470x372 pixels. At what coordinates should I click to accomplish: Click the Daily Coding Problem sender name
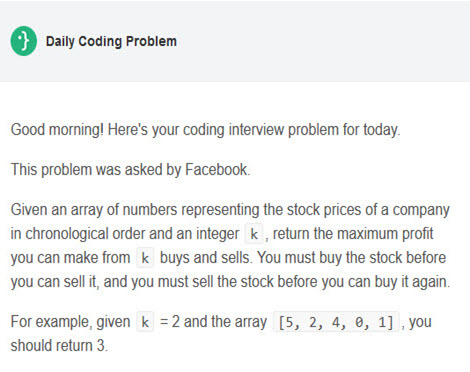coord(111,41)
